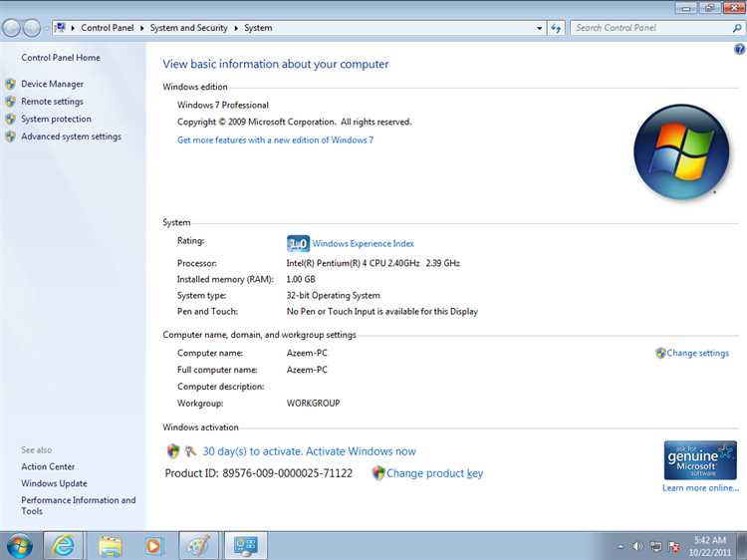Open Performance Information and Tools
The height and width of the screenshot is (560, 747).
(78, 505)
